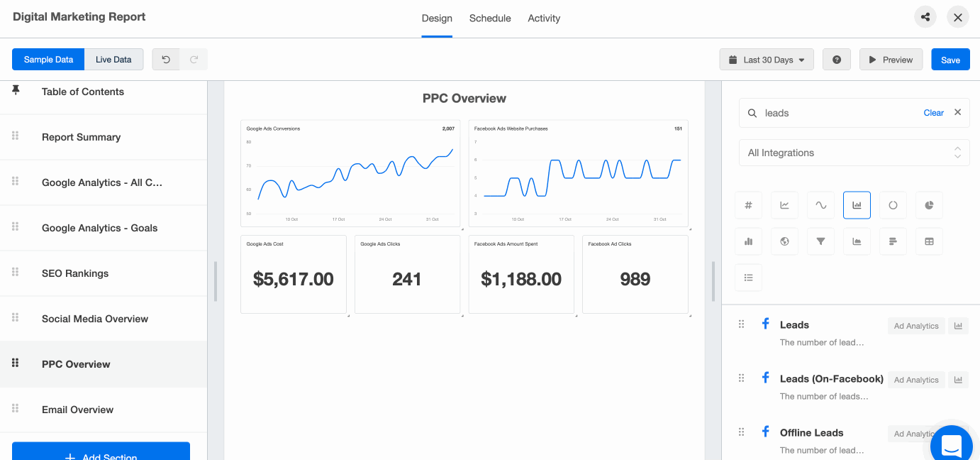
Task: Switch to Live Data mode
Action: (113, 60)
